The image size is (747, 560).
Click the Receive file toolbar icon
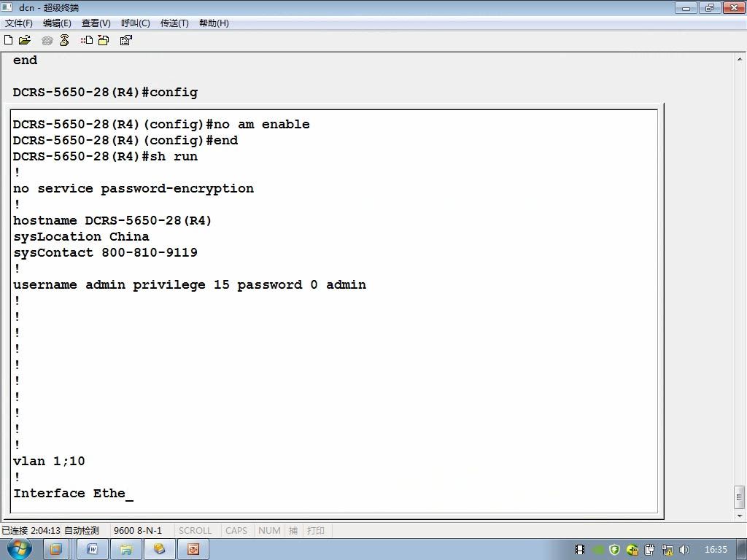coord(104,40)
